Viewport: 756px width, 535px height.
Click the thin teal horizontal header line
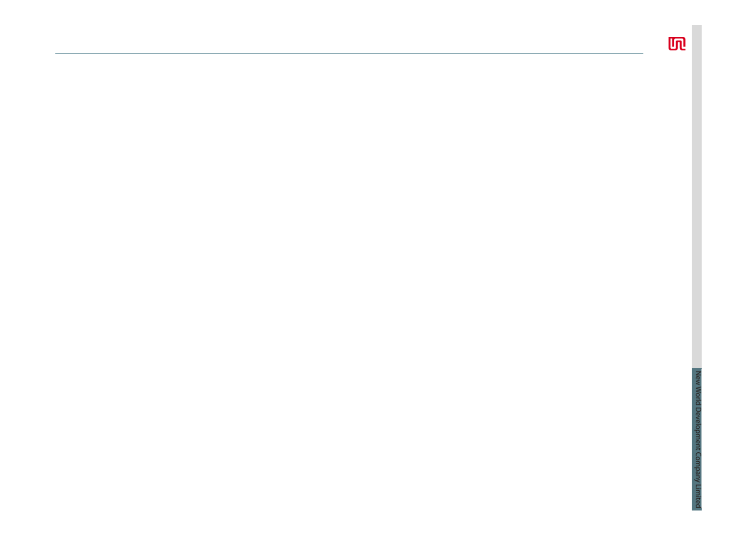coord(349,54)
